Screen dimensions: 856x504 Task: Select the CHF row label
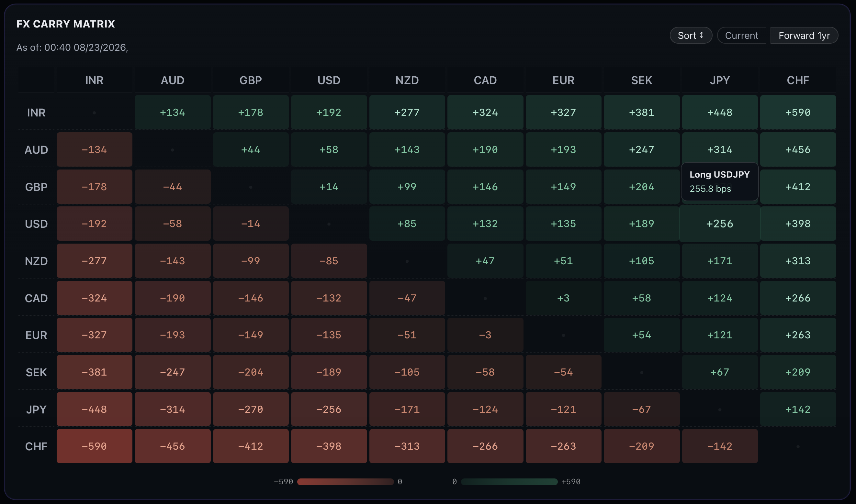coord(36,446)
